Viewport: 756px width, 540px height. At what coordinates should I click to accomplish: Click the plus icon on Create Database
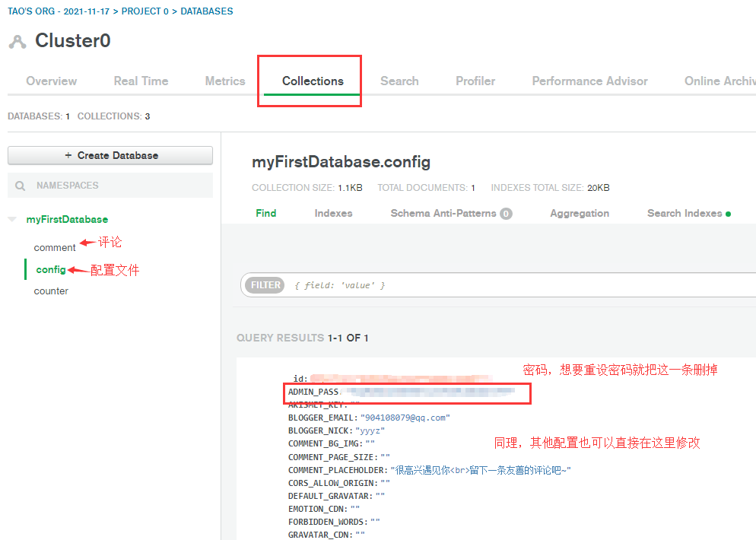68,155
